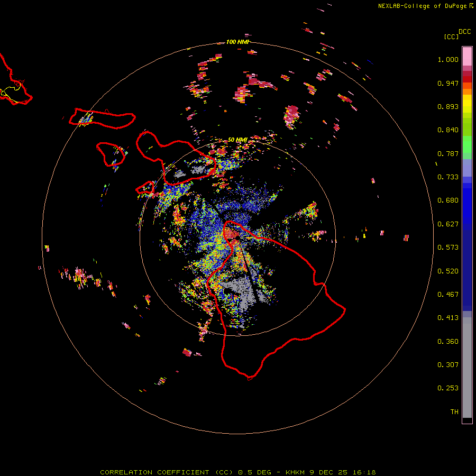476x476 pixels.
Task: Click the NEXLAB-College of DuPage label
Action: pyautogui.click(x=425, y=6)
